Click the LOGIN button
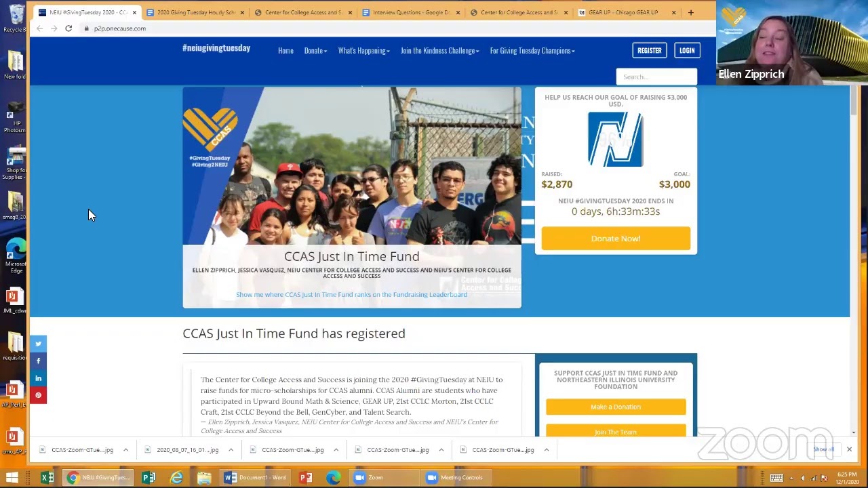 (687, 50)
